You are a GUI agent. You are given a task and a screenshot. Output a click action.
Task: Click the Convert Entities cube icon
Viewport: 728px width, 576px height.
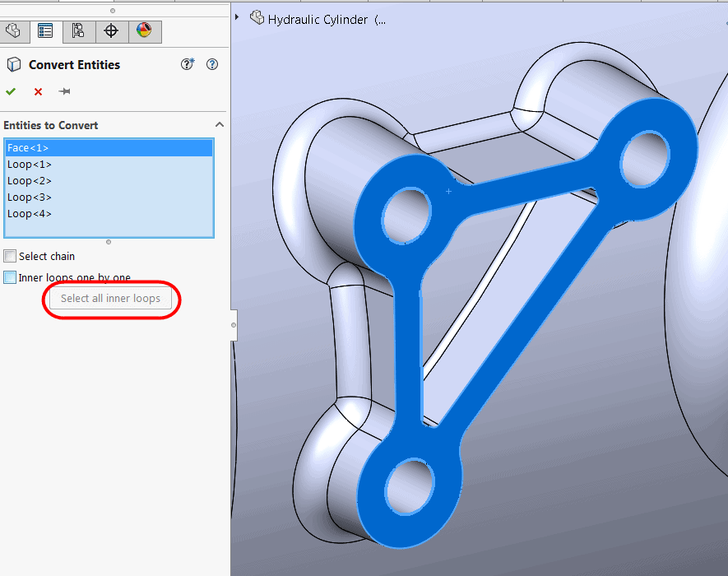pyautogui.click(x=13, y=65)
